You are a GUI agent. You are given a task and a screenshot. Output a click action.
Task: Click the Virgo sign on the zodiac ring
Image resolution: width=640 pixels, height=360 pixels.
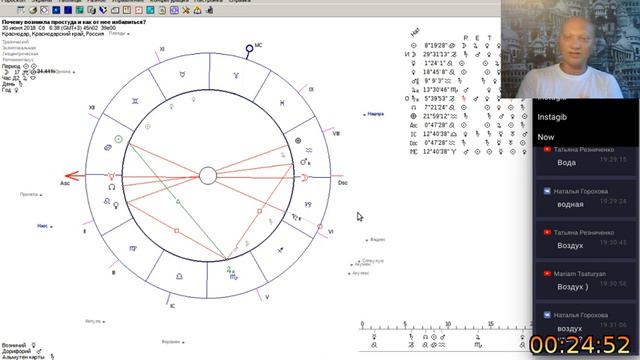133,248
